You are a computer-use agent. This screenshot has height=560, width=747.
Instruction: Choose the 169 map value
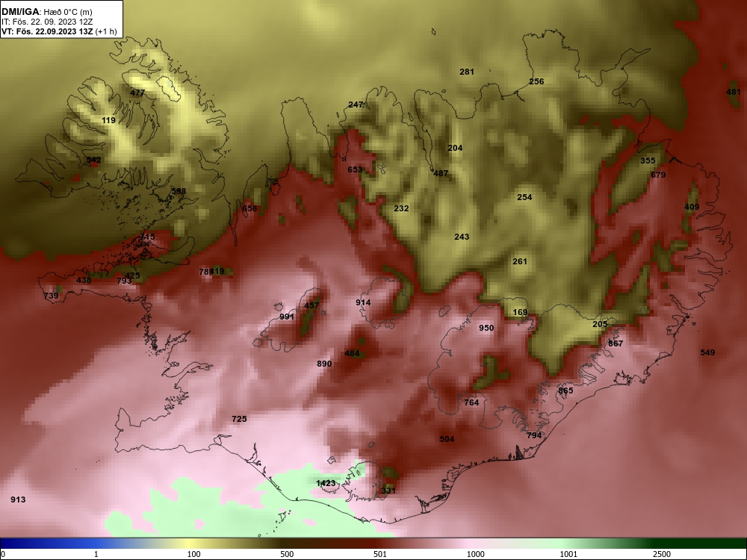coord(520,312)
